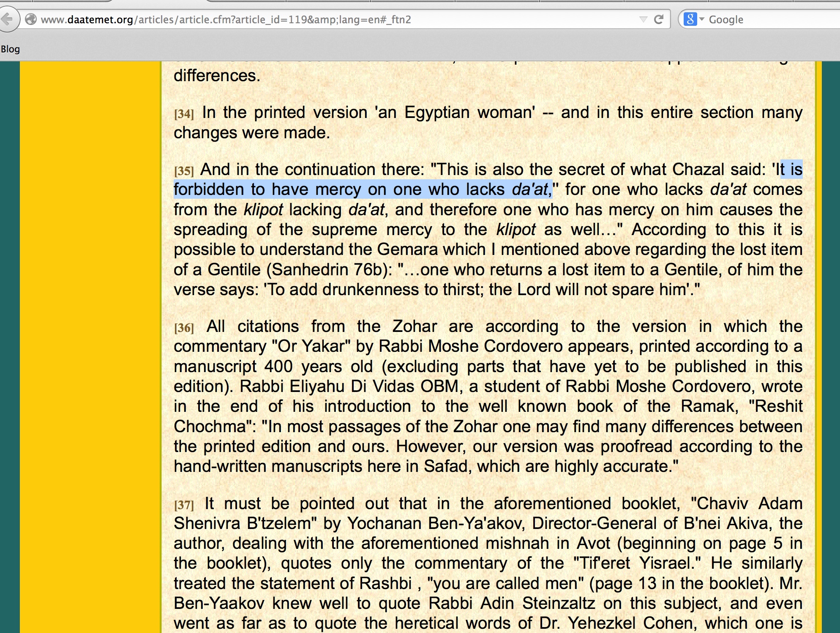This screenshot has height=633, width=840.
Task: Click the address bar URL text
Action: click(x=226, y=20)
